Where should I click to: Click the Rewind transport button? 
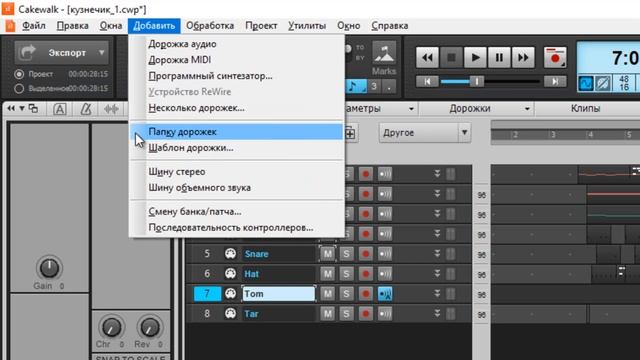[427, 58]
